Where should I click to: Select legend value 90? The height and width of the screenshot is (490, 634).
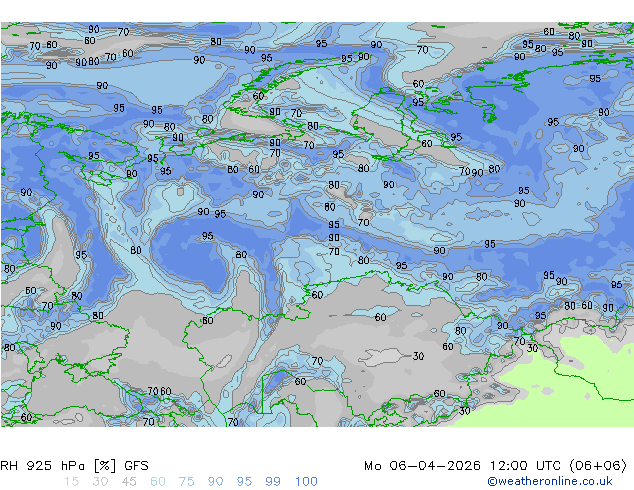[215, 482]
